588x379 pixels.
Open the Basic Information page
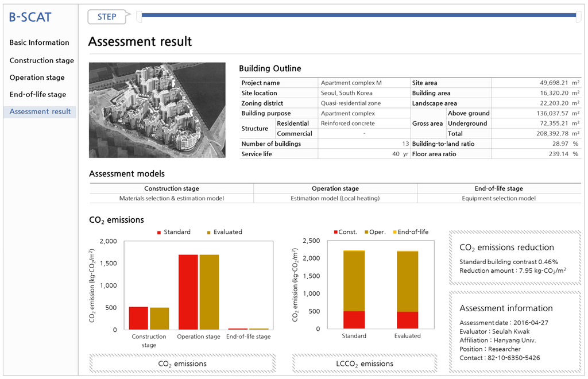pyautogui.click(x=39, y=42)
